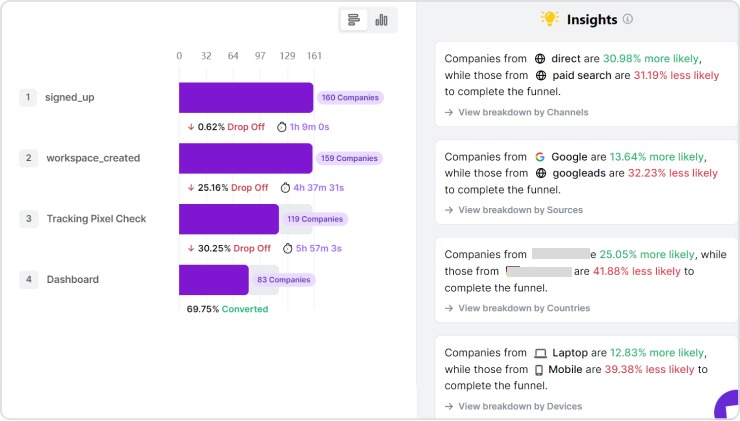Screen dimensions: 740x421
Task: Select funnel step 3 Tracking Pixel Check
Action: [x=96, y=219]
